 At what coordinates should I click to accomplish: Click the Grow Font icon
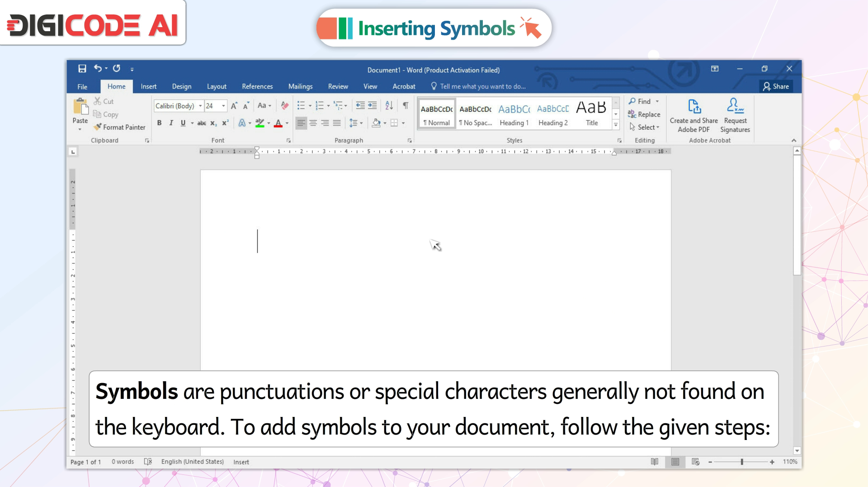coord(234,106)
